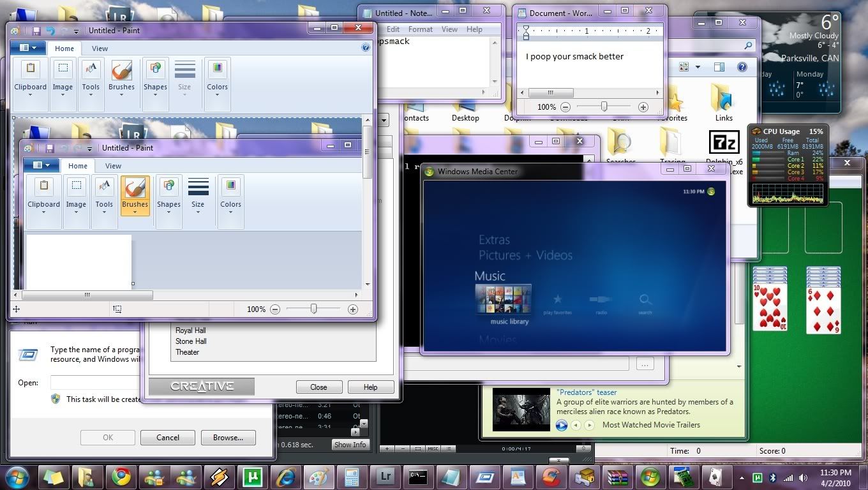Select Brushes in outer Paint ribbon
Viewport: 868px width, 490px height.
[121, 77]
